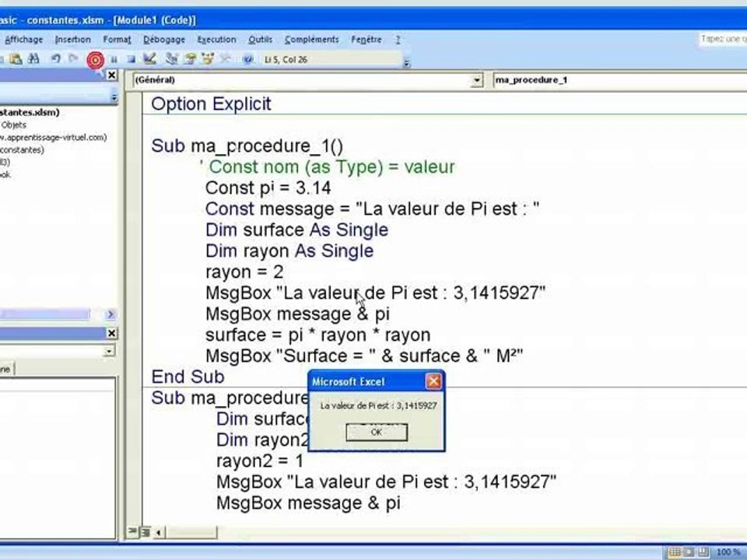The height and width of the screenshot is (560, 747).
Task: Click the 'rayon = 2' code line
Action: 244,272
